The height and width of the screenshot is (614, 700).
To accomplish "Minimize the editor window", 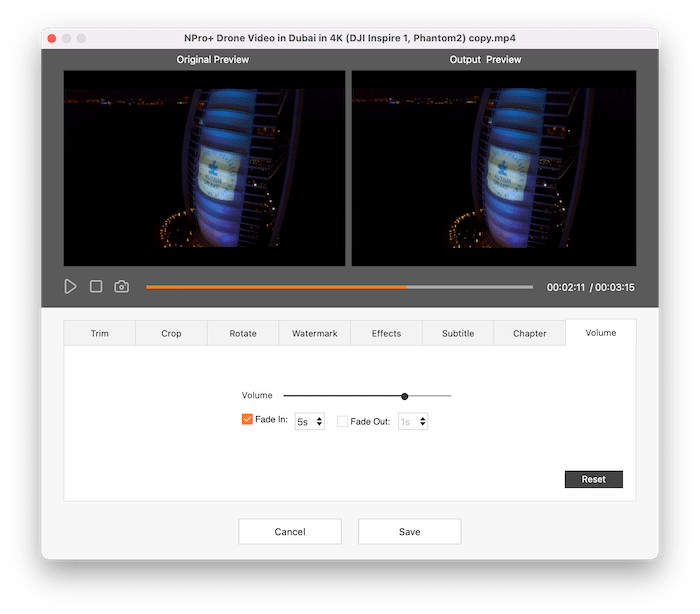I will [66, 38].
